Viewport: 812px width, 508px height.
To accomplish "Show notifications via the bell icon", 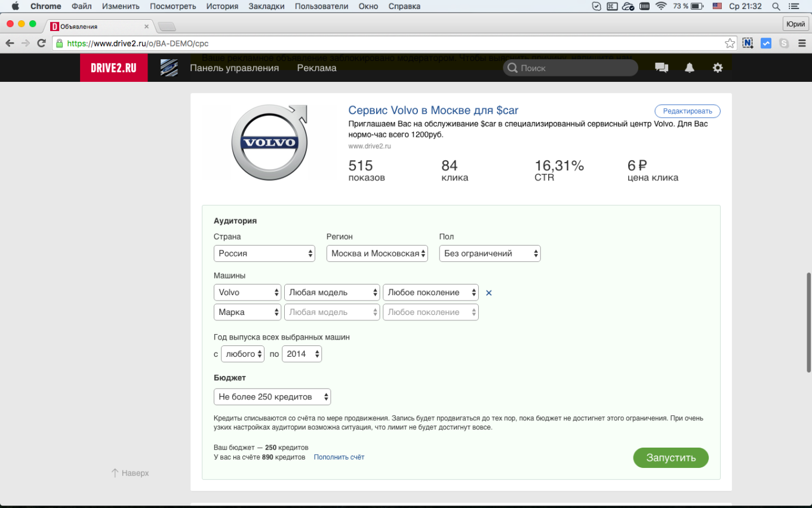I will pos(690,68).
